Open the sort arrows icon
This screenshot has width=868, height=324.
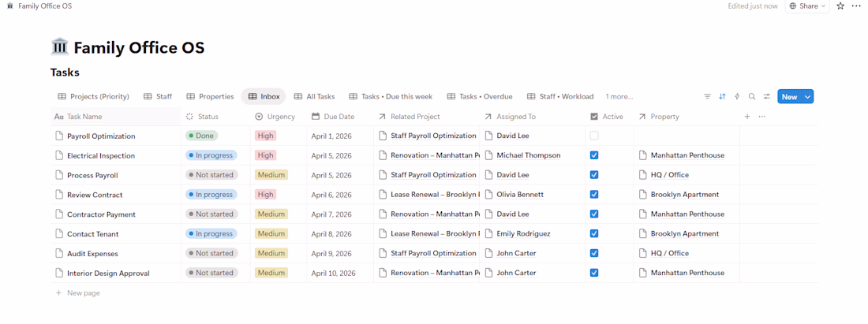[722, 96]
